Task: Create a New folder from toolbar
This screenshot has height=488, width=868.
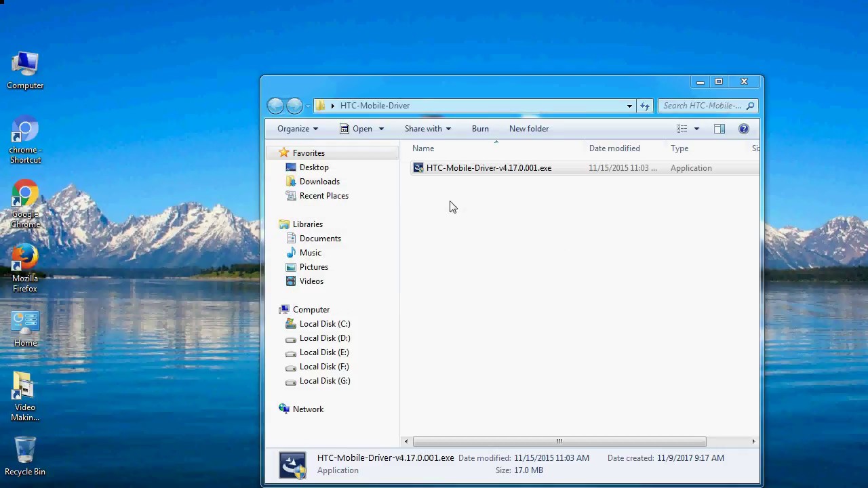Action: click(529, 129)
